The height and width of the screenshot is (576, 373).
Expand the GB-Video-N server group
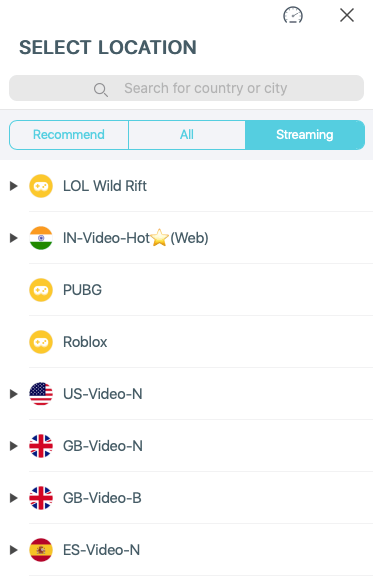tap(14, 446)
